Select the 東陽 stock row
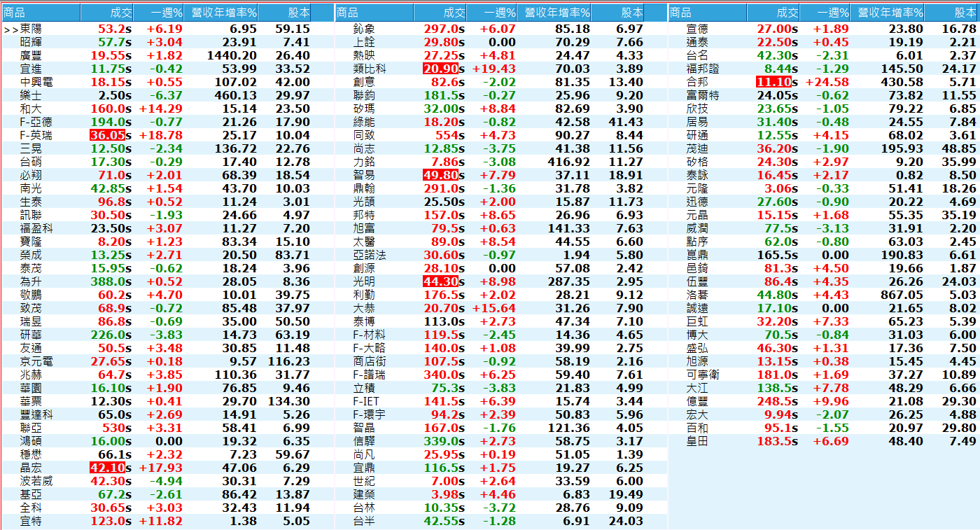 31,29
